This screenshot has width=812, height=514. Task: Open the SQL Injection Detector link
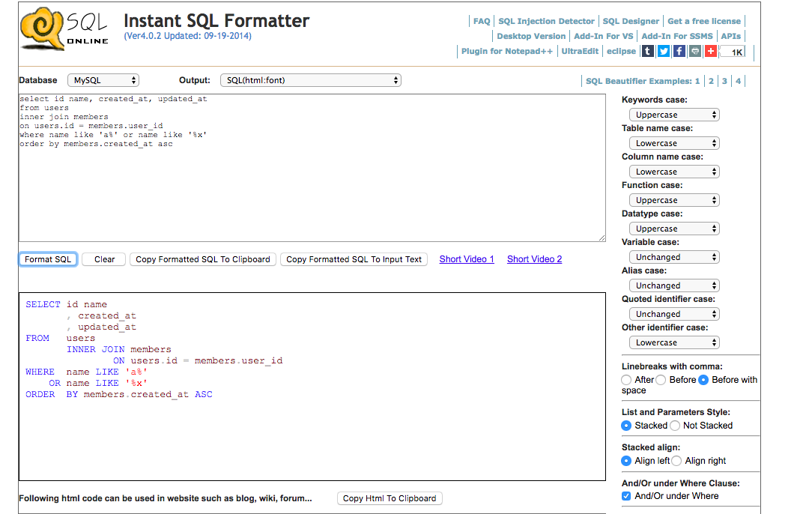click(546, 21)
